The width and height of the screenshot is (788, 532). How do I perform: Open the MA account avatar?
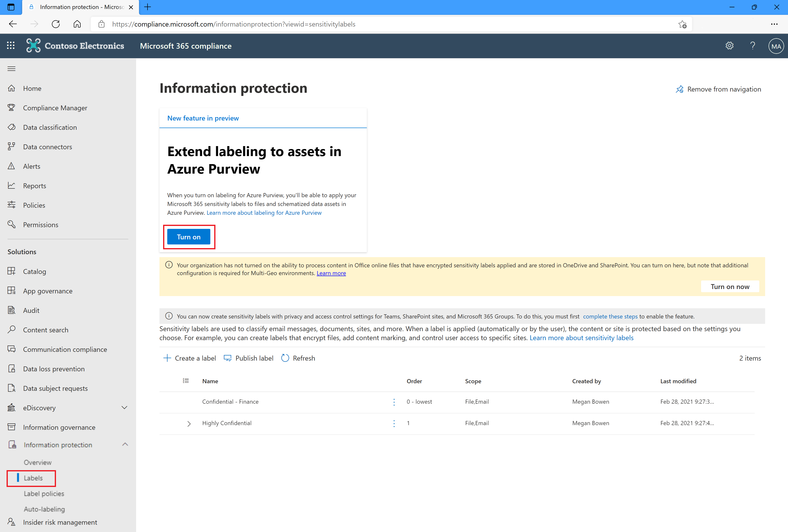[776, 46]
